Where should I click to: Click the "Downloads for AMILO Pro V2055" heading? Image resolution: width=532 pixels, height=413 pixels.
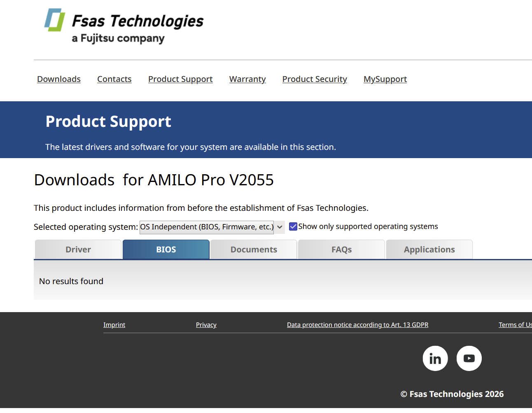(154, 180)
